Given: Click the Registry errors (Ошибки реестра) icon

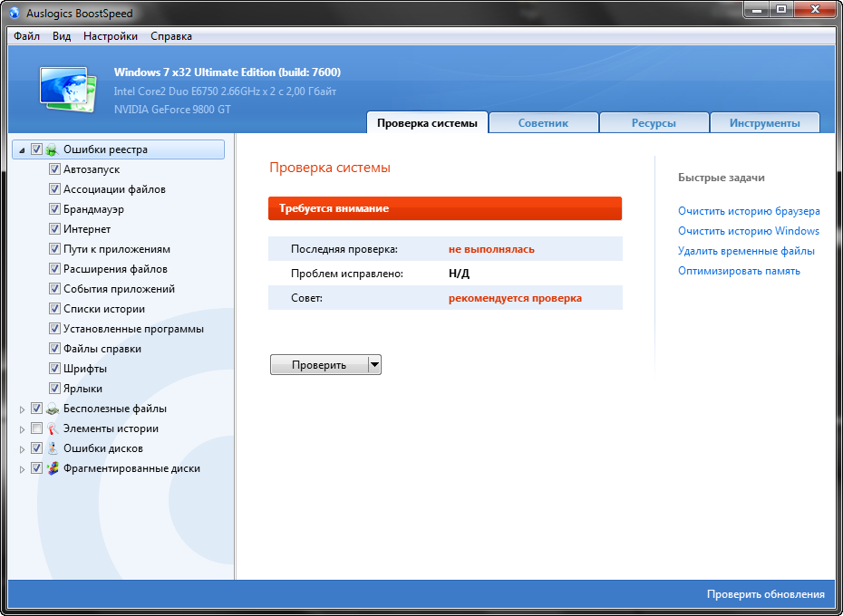Looking at the screenshot, I should pos(53,149).
